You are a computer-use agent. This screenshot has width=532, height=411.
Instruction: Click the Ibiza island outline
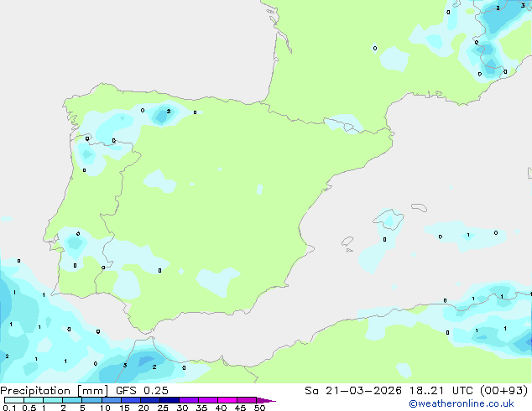[x=347, y=242]
